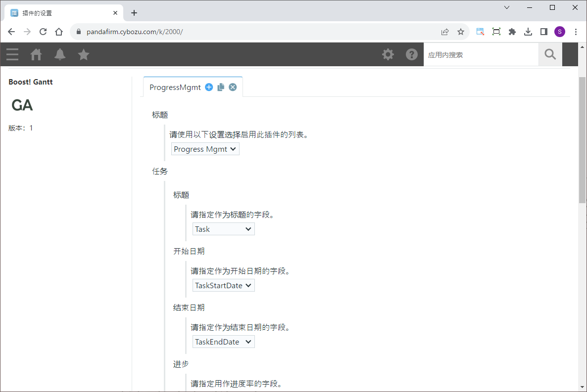The height and width of the screenshot is (392, 587).
Task: Open a new browser tab
Action: pos(134,13)
